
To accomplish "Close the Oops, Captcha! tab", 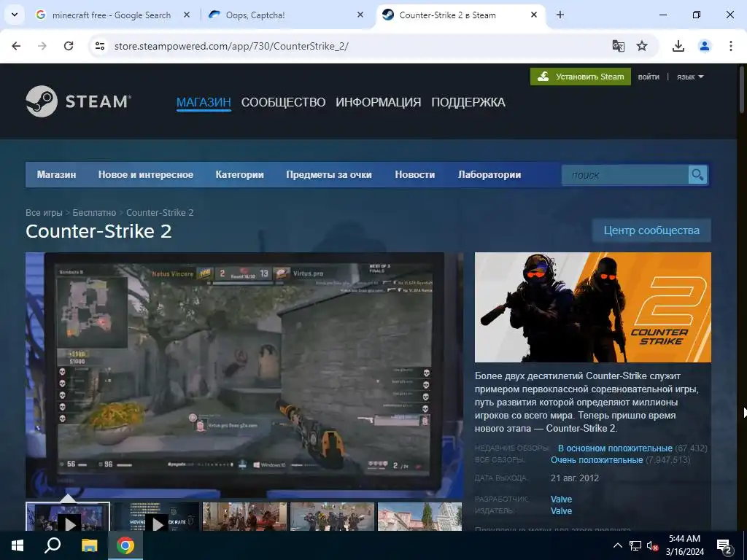I will pyautogui.click(x=360, y=15).
